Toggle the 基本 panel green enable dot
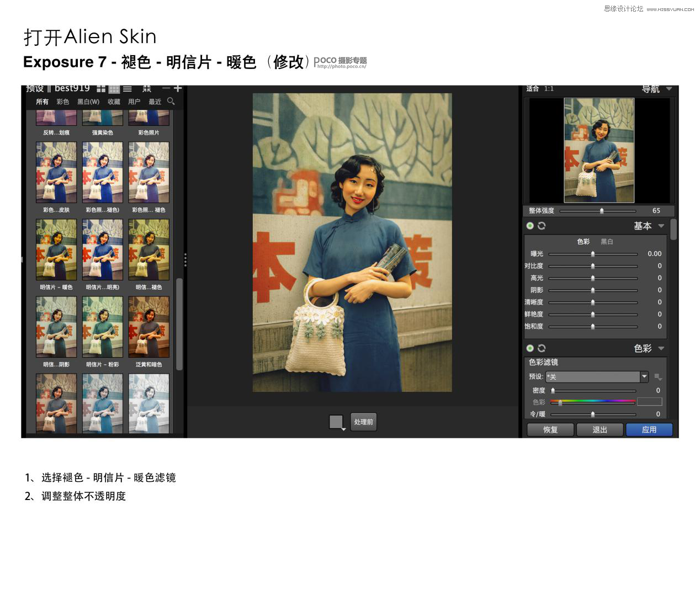This screenshot has width=700, height=595. click(x=530, y=226)
